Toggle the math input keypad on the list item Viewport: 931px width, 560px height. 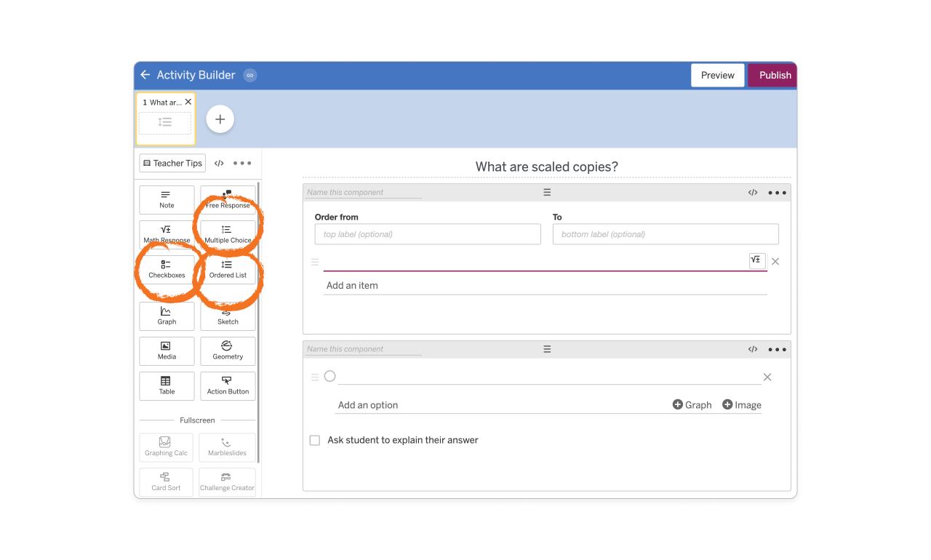(756, 260)
